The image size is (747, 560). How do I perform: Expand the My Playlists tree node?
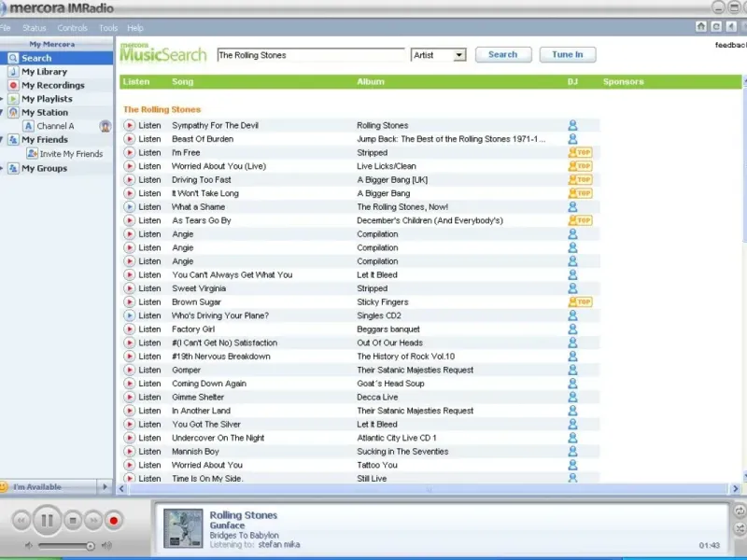(2, 99)
